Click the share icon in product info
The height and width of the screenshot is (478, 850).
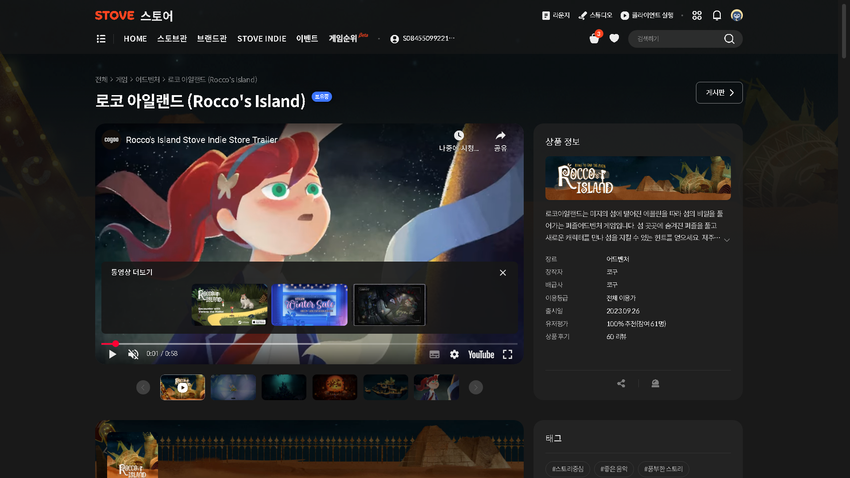[x=621, y=384]
